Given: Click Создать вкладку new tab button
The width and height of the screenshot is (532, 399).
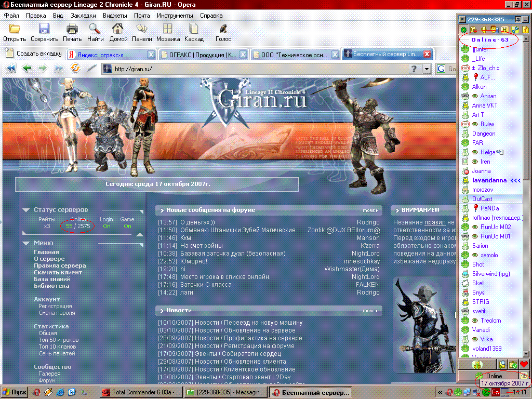Looking at the screenshot, I should click(34, 54).
